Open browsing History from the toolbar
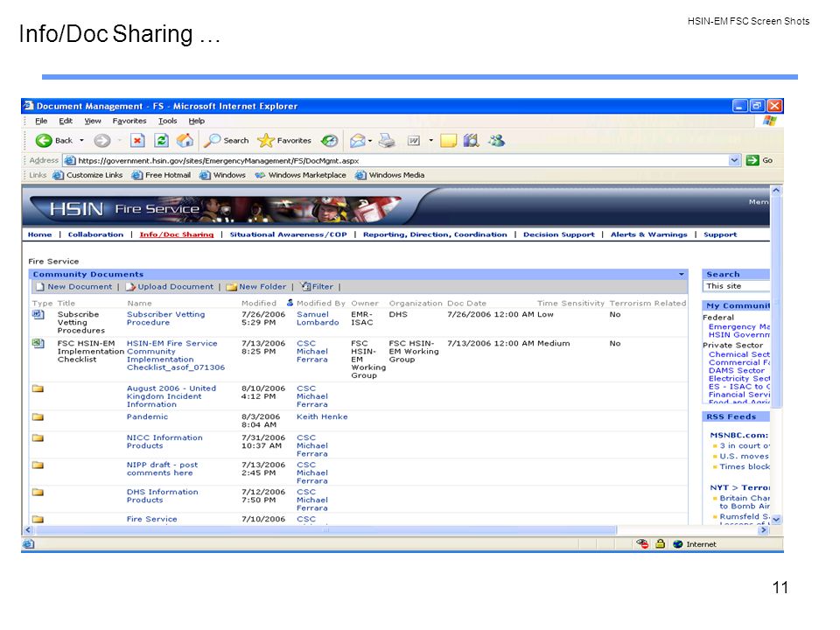 coord(330,140)
